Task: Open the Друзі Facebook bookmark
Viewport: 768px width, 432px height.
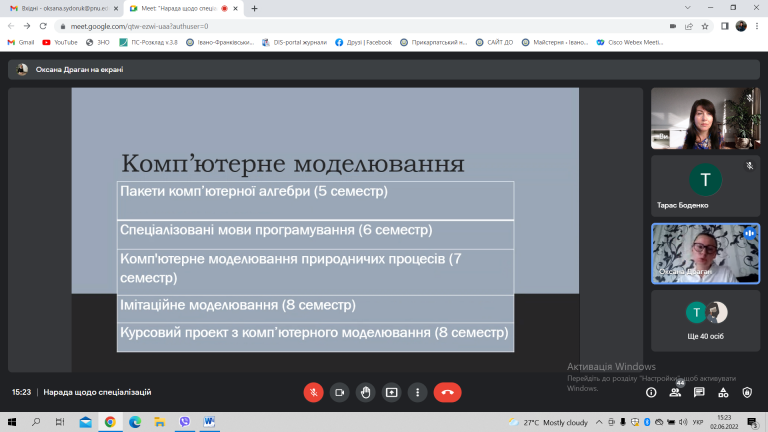Action: tap(363, 43)
